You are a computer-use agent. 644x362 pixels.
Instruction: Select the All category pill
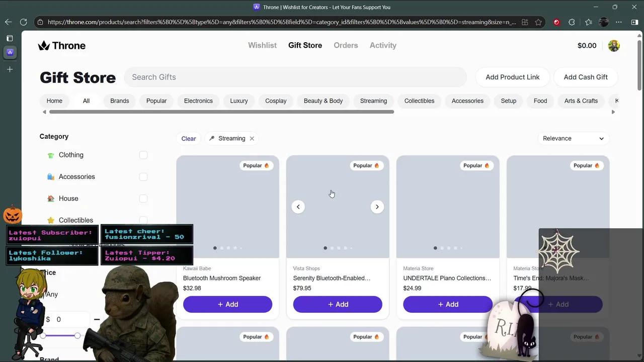pos(86,101)
